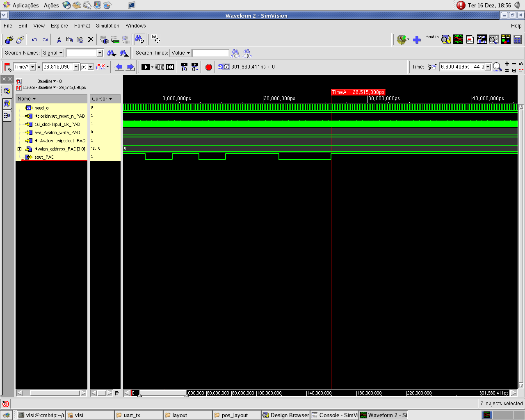Click the blue plus add icon
Viewport: 525px width, 420px height.
pos(417,40)
